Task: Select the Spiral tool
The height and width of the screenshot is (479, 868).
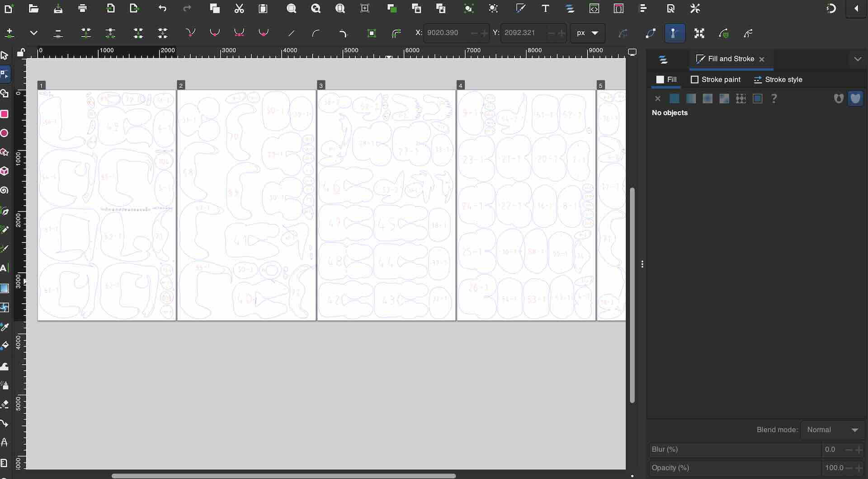Action: pyautogui.click(x=5, y=190)
